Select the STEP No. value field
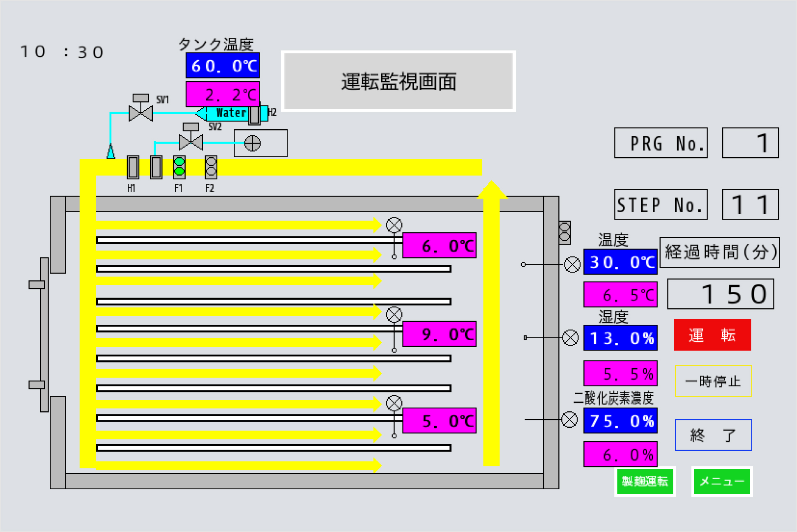This screenshot has width=797, height=532. [x=750, y=204]
